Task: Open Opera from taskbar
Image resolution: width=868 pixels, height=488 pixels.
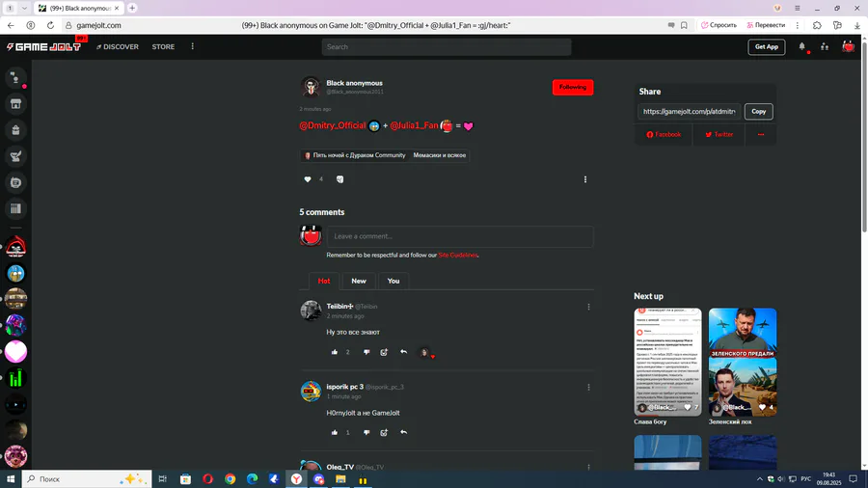Action: pos(207,479)
